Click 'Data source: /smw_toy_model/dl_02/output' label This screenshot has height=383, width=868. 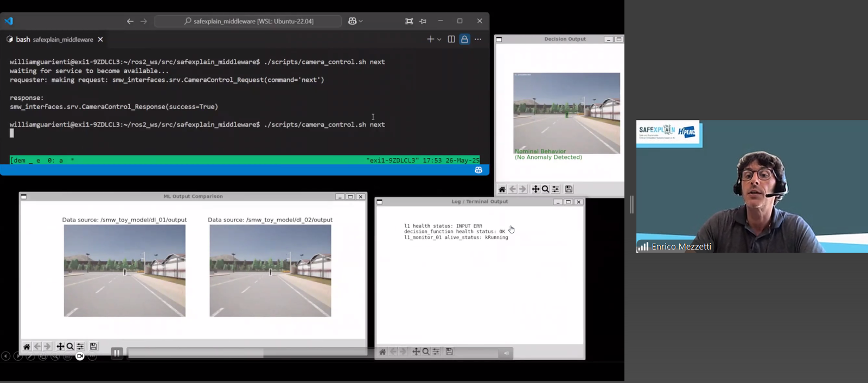point(270,220)
